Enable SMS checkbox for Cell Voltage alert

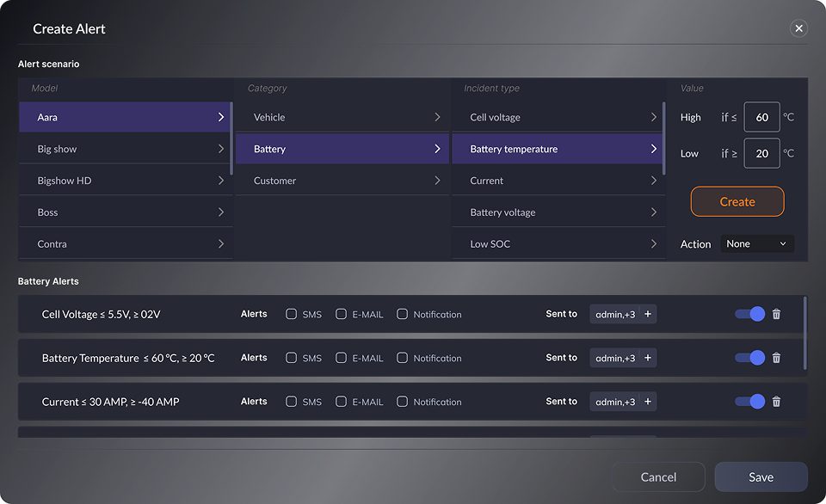(292, 315)
